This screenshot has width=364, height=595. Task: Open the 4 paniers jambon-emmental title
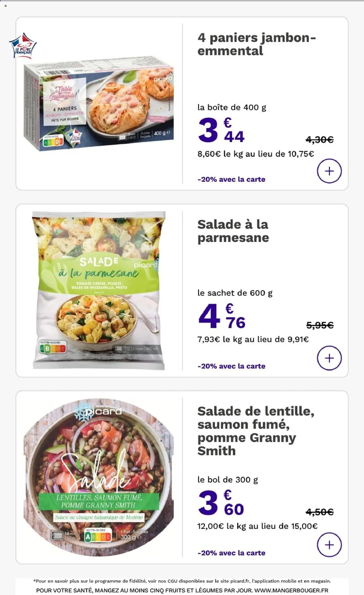(256, 44)
